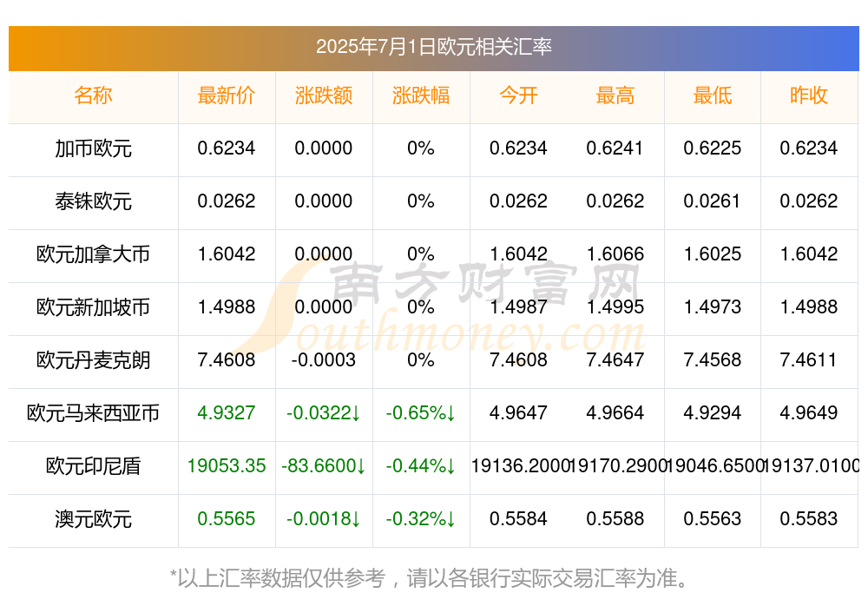Click 加币欧元 low value 0.6225
This screenshot has width=868, height=606.
point(713,148)
